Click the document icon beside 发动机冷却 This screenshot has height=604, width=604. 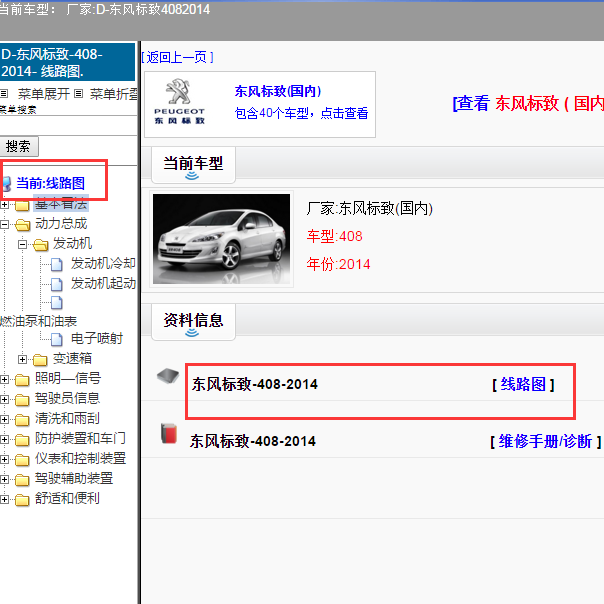tap(57, 264)
